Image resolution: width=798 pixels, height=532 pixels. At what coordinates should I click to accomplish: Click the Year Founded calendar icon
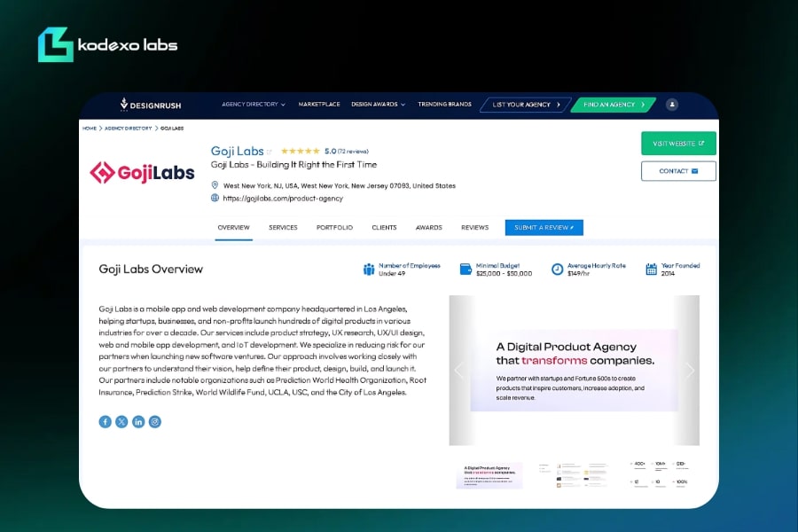pyautogui.click(x=652, y=269)
